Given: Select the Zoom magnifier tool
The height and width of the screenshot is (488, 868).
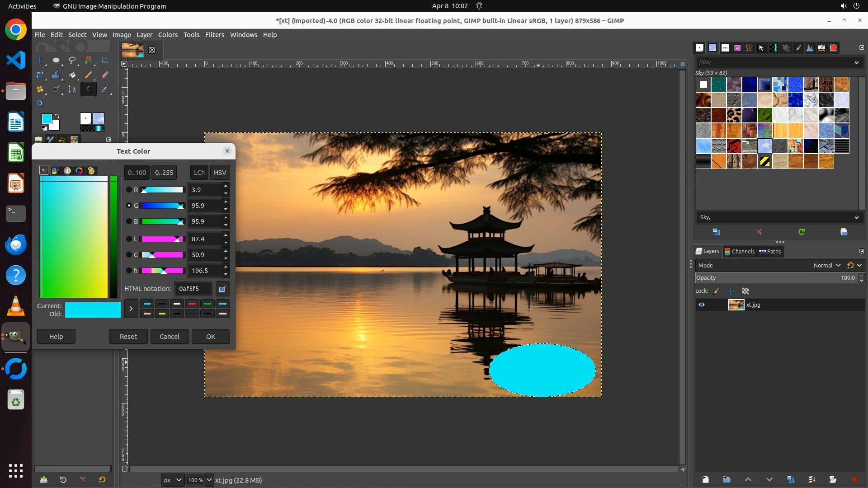Looking at the screenshot, I should 40,103.
